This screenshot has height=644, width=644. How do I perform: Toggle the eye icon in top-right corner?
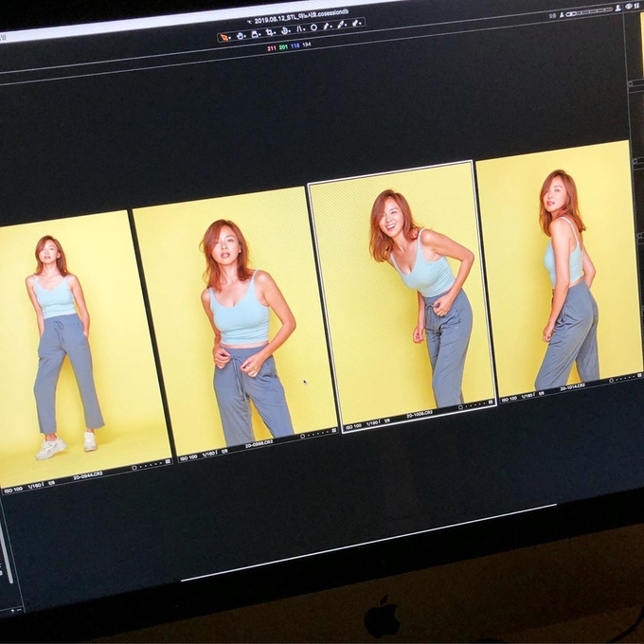pos(628,6)
